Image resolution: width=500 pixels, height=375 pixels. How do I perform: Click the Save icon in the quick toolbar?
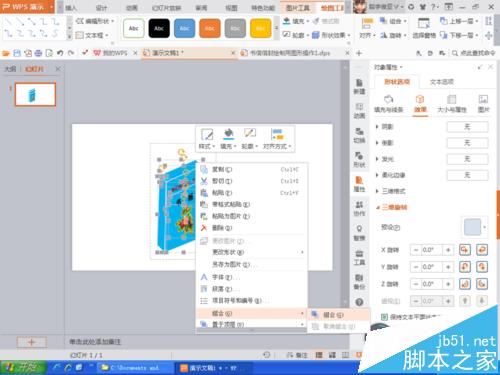pyautogui.click(x=17, y=53)
